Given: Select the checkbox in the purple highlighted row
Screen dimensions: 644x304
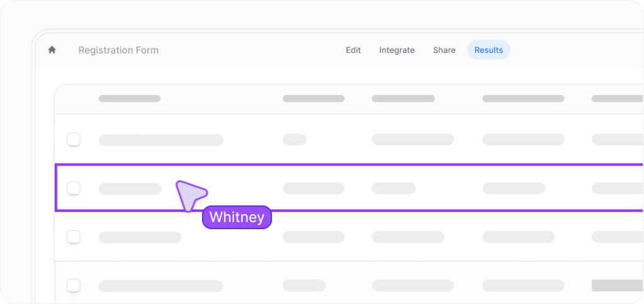Looking at the screenshot, I should coord(74,188).
